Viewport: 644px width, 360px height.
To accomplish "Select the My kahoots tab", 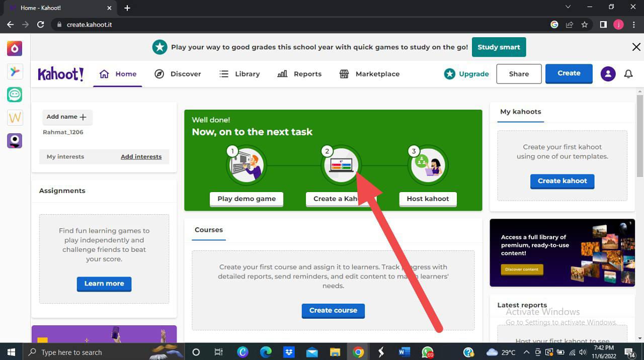I will coord(521,112).
